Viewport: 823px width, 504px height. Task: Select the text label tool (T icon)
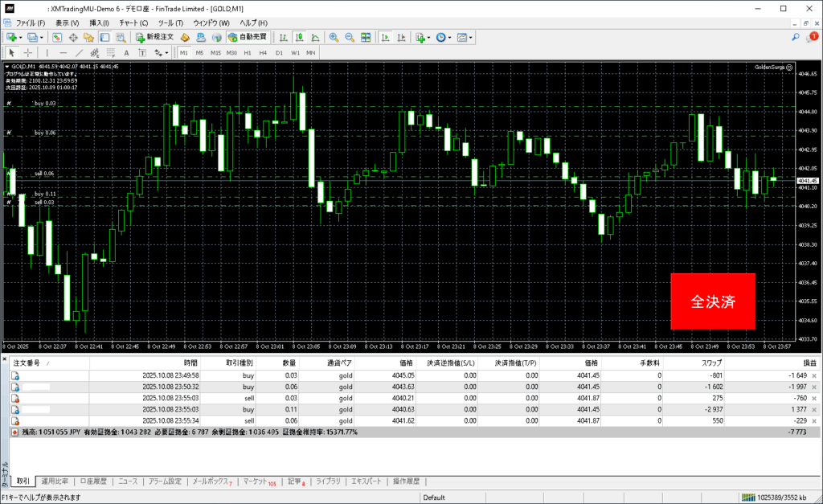tap(142, 53)
